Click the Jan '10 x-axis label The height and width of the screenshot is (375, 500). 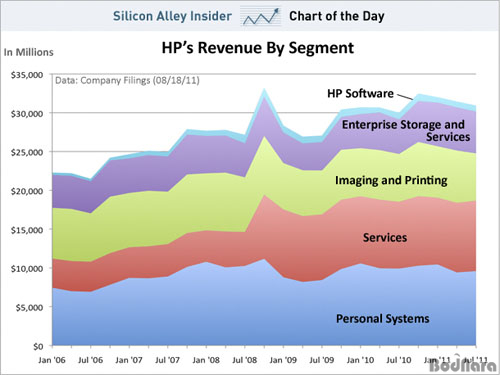pos(360,360)
